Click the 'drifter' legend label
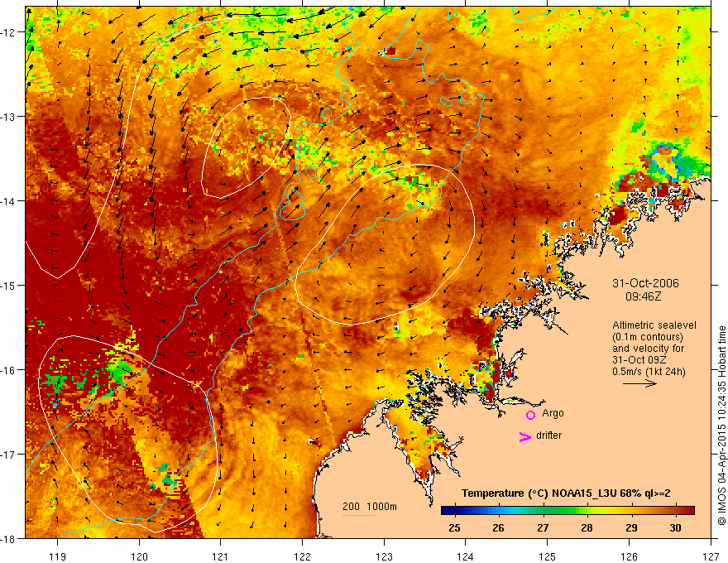 coord(548,435)
